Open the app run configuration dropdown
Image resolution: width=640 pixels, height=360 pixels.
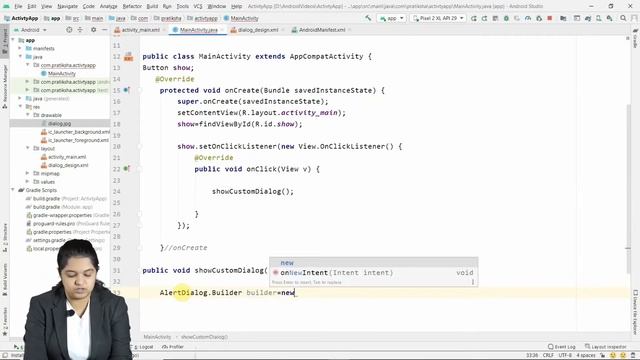click(391, 18)
